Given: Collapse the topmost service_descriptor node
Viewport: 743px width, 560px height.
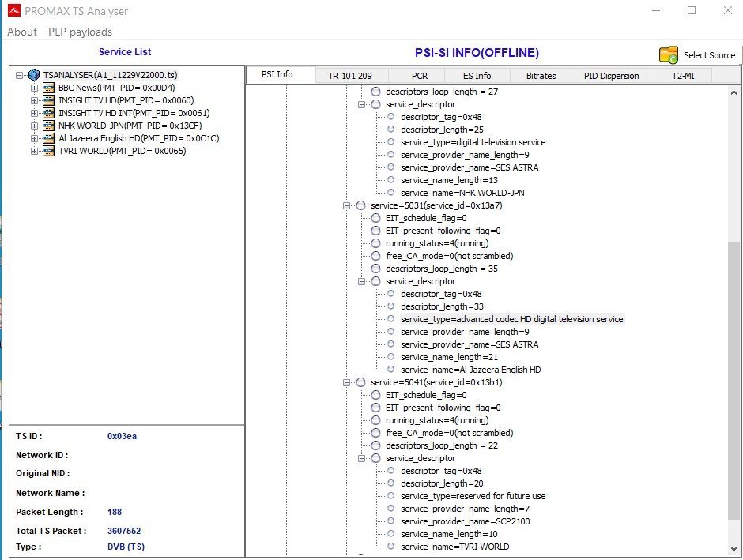Looking at the screenshot, I should (x=361, y=104).
